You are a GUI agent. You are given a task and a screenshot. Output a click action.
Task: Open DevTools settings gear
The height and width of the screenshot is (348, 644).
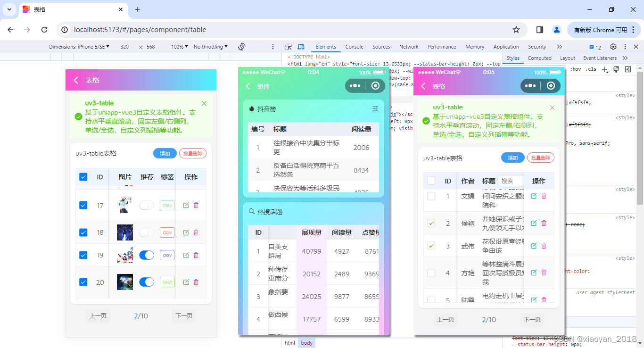[x=613, y=47]
